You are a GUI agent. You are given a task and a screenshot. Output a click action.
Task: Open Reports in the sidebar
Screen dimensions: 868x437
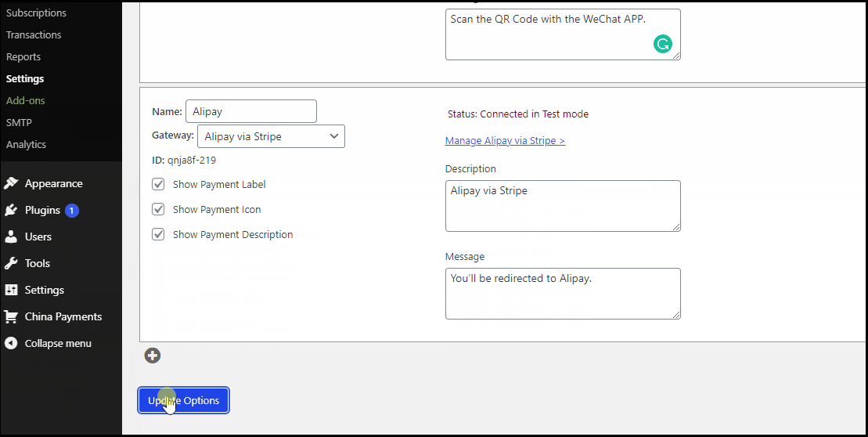click(x=23, y=57)
